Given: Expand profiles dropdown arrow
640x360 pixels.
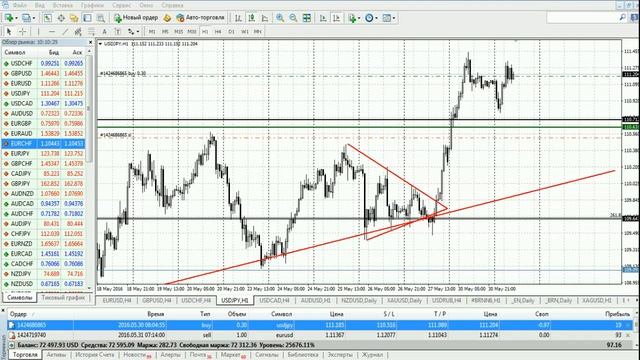Looking at the screenshot, I should tap(33, 18).
